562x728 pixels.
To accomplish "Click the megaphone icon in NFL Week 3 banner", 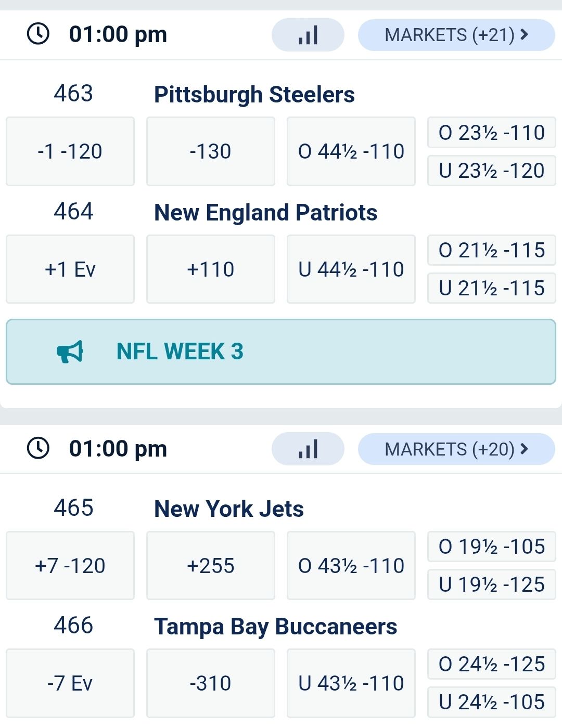I will [70, 352].
